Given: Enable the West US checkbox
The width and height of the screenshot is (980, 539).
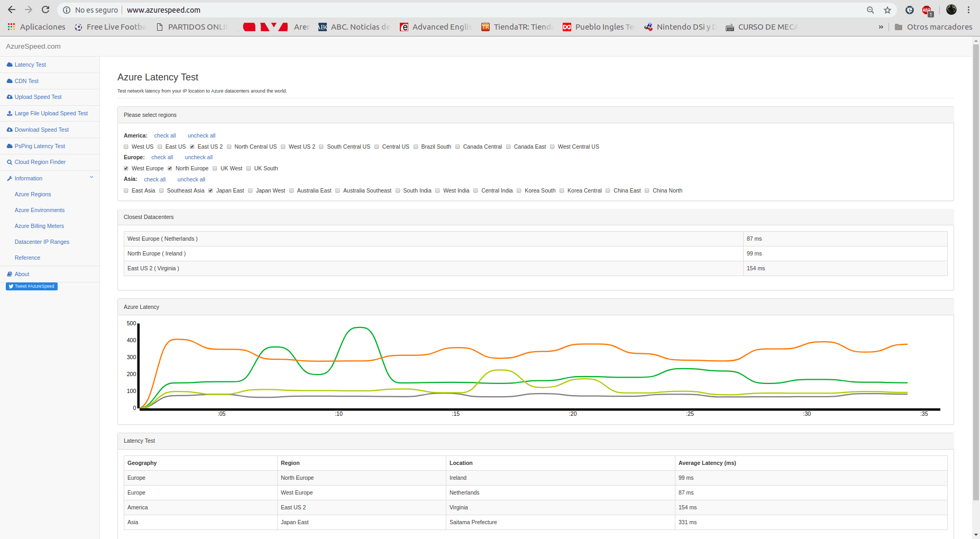Looking at the screenshot, I should coord(126,147).
